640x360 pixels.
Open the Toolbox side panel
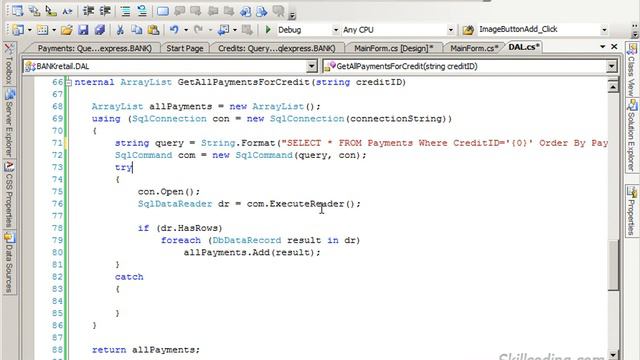pyautogui.click(x=9, y=64)
